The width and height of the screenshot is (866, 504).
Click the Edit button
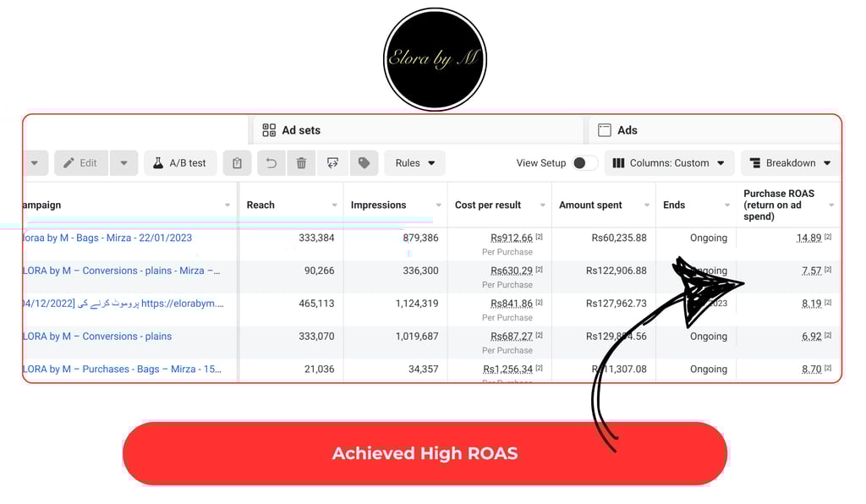coord(80,163)
